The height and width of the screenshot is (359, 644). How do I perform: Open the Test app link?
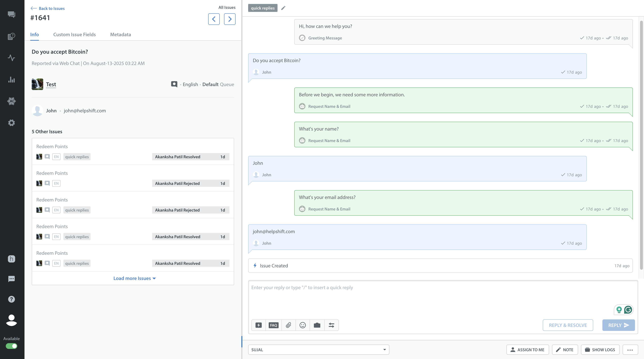point(51,84)
